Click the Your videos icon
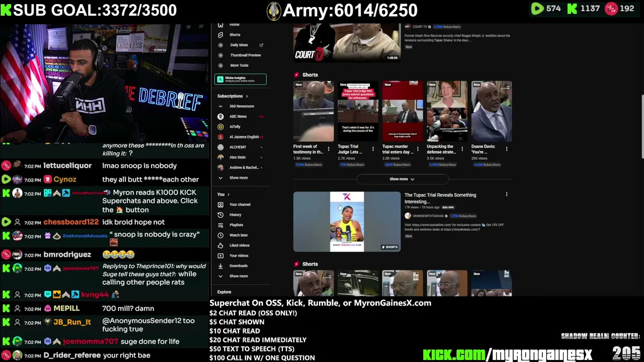Screen dimensions: 644x362 pos(220,255)
